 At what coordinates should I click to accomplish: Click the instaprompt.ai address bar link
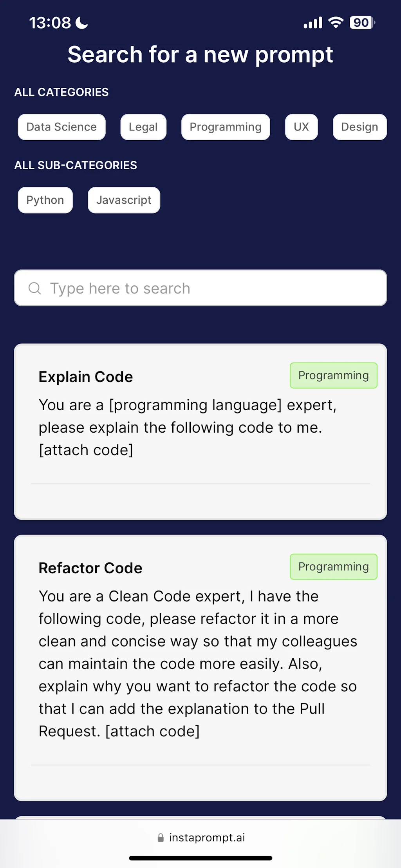207,837
